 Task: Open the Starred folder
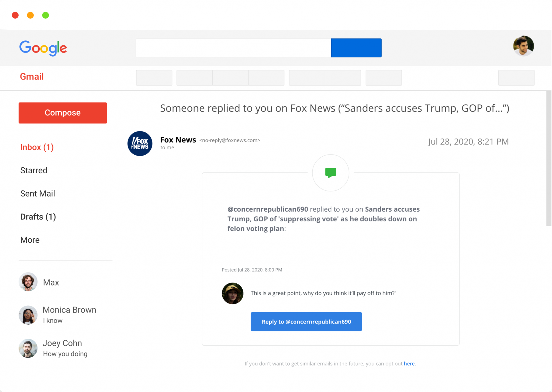(x=34, y=170)
